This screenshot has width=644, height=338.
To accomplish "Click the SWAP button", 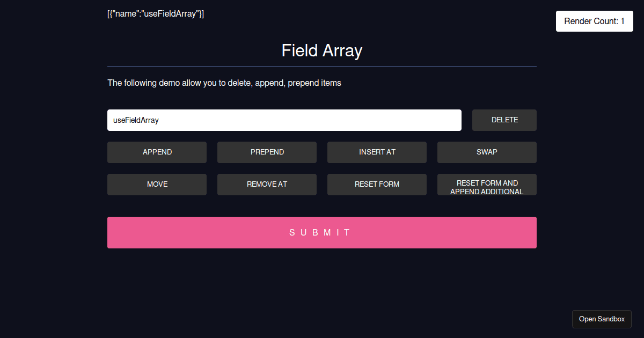I will click(x=486, y=152).
